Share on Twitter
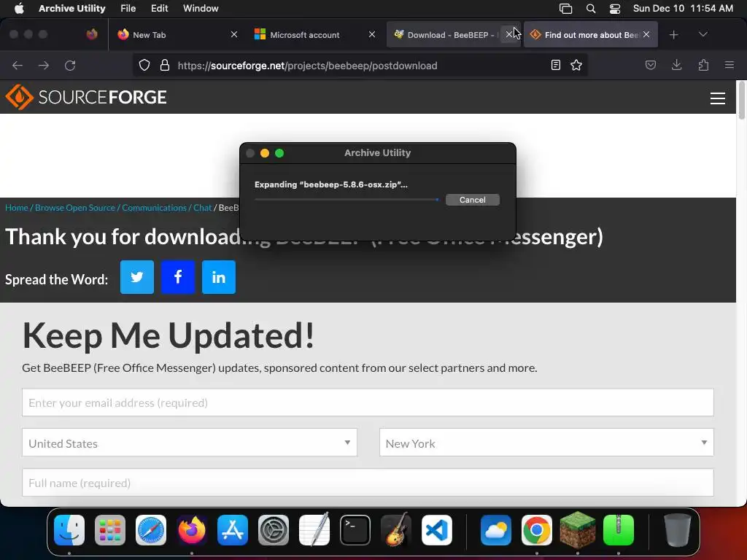Viewport: 747px width, 560px height. click(x=137, y=277)
